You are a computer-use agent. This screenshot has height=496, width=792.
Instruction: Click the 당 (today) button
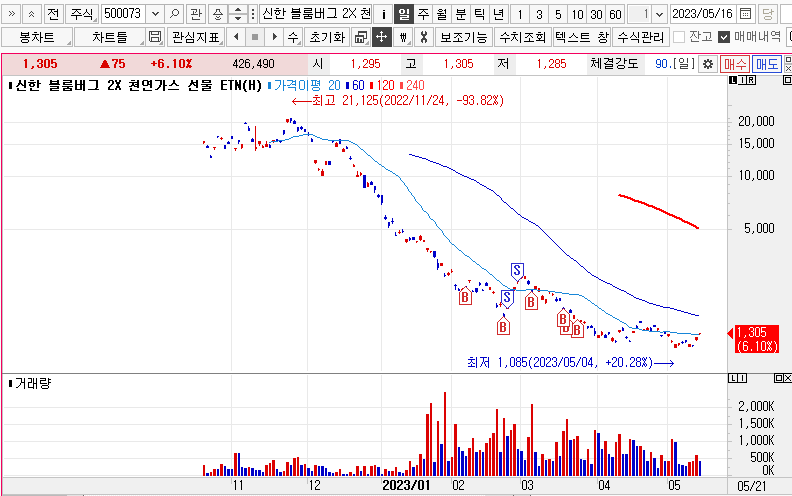coord(767,14)
